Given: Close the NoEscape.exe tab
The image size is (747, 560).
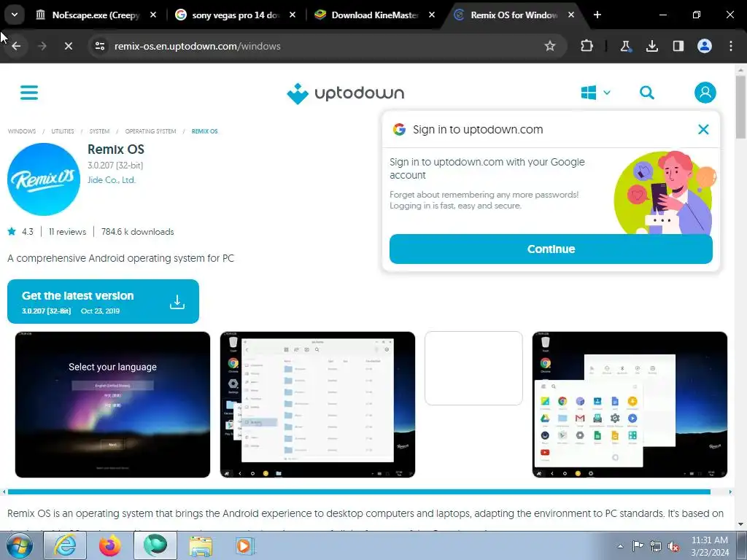Looking at the screenshot, I should (153, 15).
